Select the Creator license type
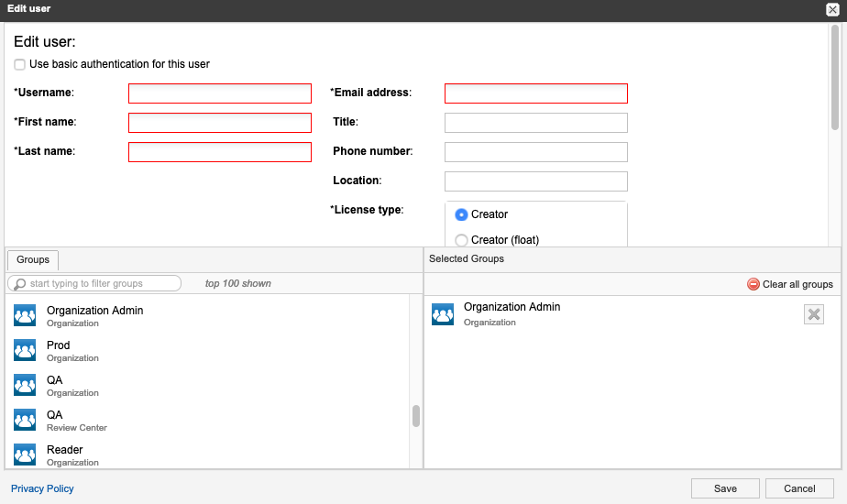 pos(462,214)
